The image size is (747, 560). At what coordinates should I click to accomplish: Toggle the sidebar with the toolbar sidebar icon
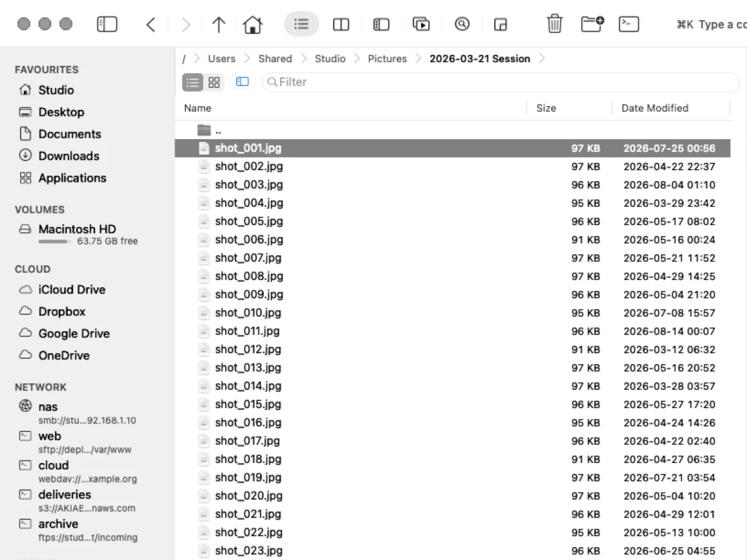click(107, 24)
